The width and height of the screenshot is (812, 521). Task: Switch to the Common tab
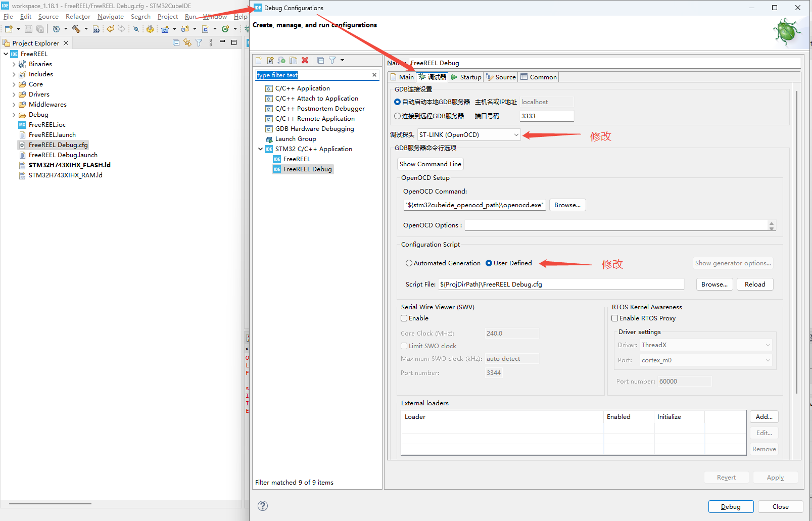pos(539,77)
